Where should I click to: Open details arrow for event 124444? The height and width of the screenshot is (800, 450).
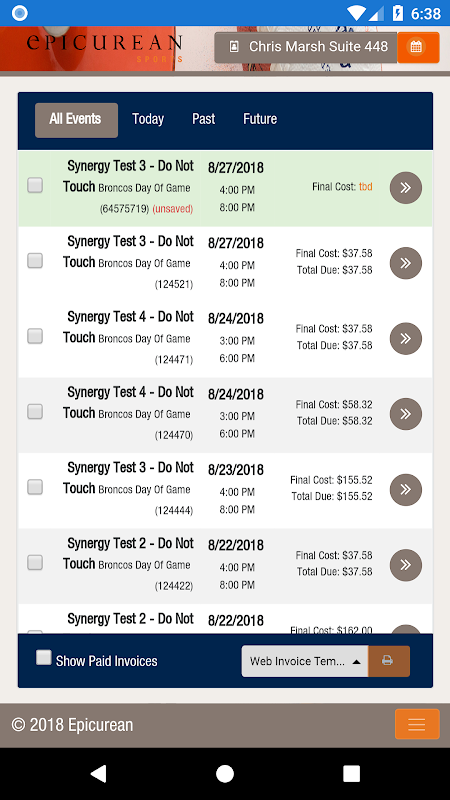coord(406,490)
